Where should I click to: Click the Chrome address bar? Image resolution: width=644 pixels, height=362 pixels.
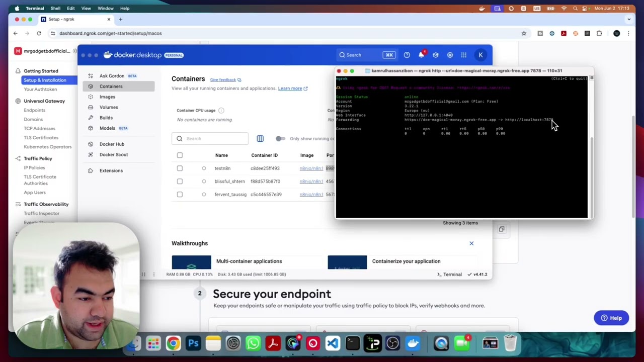(x=287, y=34)
